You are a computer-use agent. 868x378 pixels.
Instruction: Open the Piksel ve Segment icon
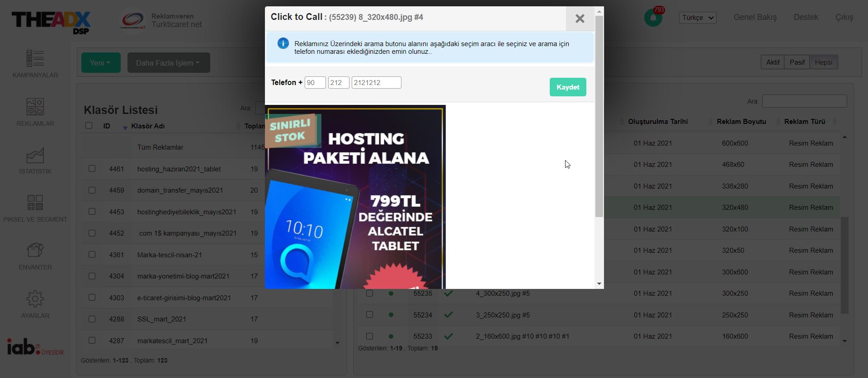[35, 203]
